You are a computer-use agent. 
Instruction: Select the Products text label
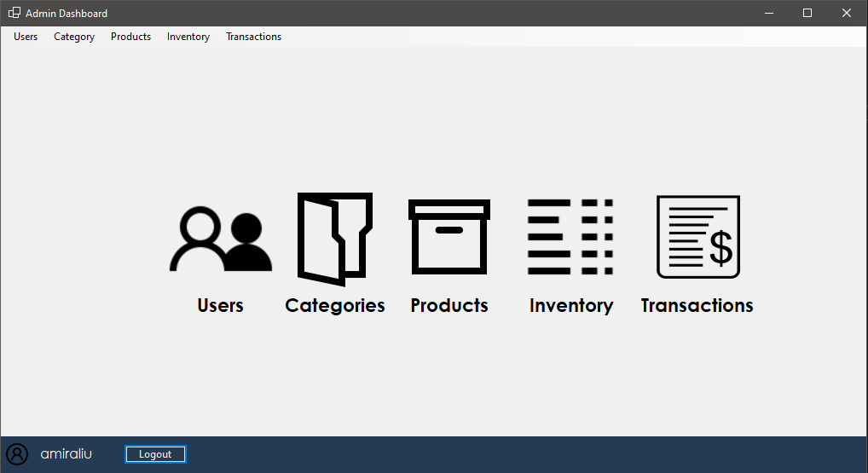449,305
